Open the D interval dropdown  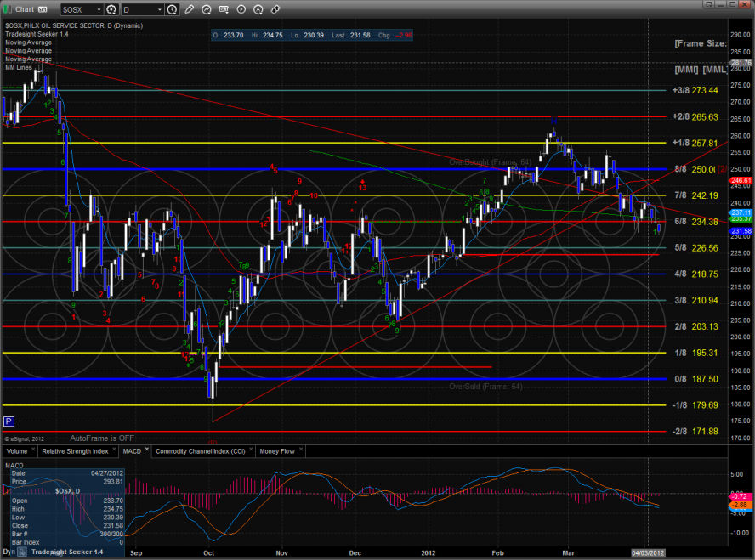click(x=148, y=9)
